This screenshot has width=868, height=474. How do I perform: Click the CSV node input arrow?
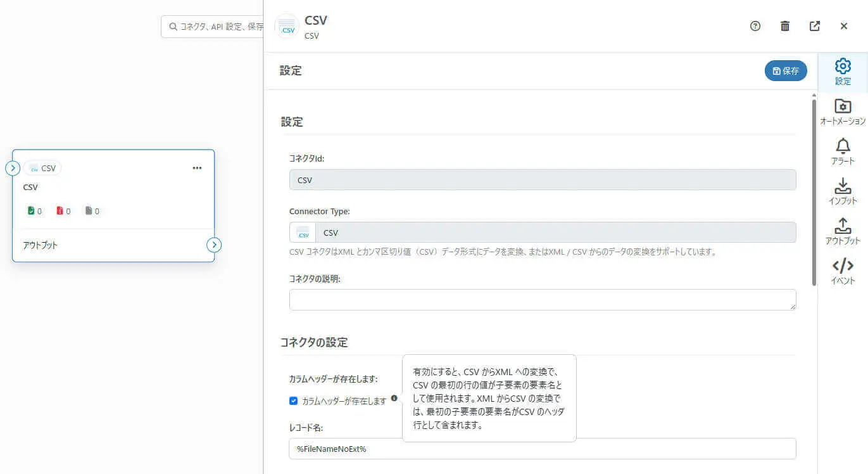point(13,168)
